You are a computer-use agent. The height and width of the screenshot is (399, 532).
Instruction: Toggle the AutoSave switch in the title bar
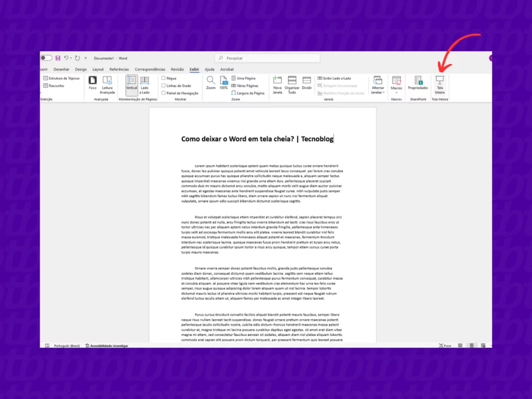pos(46,58)
